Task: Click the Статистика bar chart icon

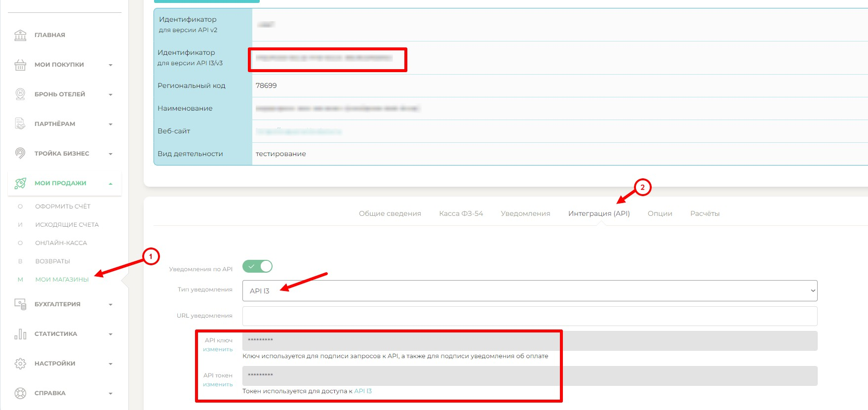Action: (20, 334)
